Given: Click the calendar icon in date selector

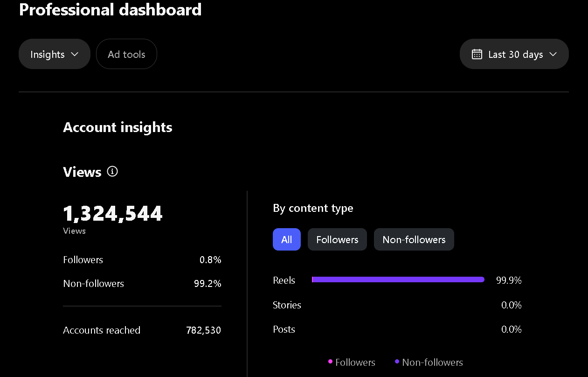Looking at the screenshot, I should [x=477, y=54].
